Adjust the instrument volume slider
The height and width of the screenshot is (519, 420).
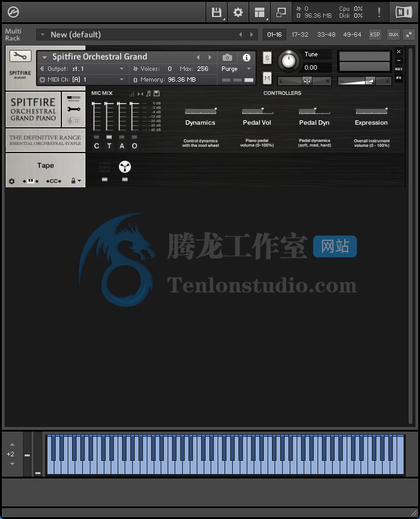[364, 81]
